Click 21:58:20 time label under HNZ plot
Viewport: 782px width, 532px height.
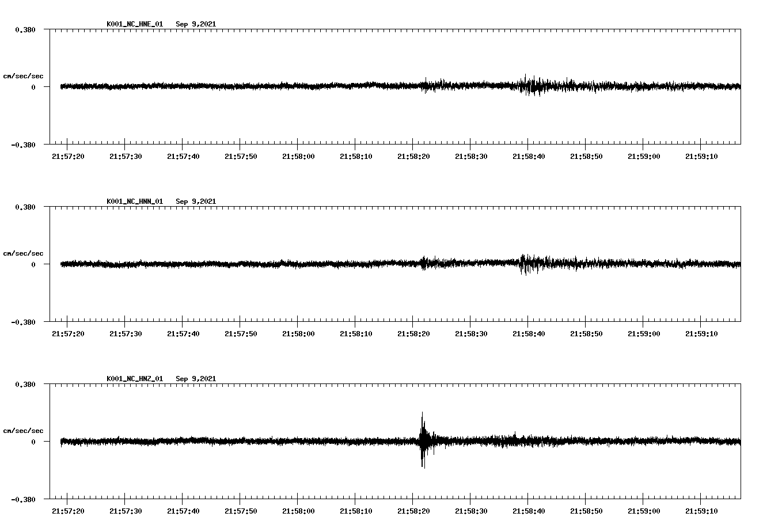point(413,511)
